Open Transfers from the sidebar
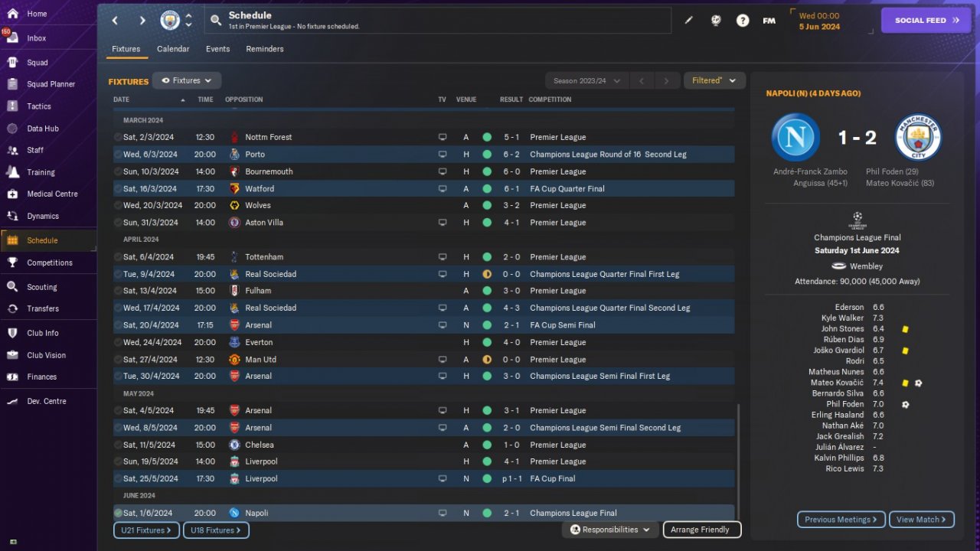 pyautogui.click(x=48, y=308)
